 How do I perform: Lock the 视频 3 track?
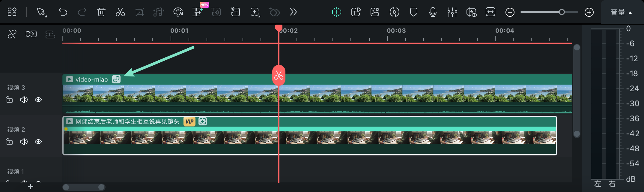click(x=10, y=100)
